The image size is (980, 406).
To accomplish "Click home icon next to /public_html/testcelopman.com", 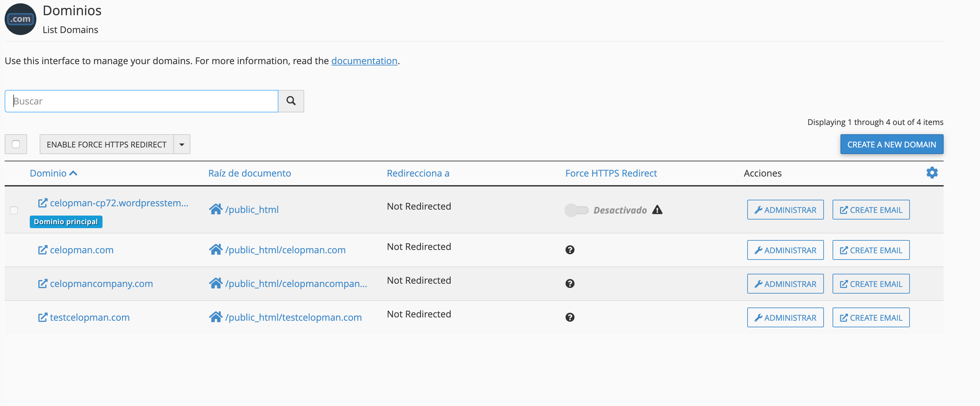I will pyautogui.click(x=216, y=317).
